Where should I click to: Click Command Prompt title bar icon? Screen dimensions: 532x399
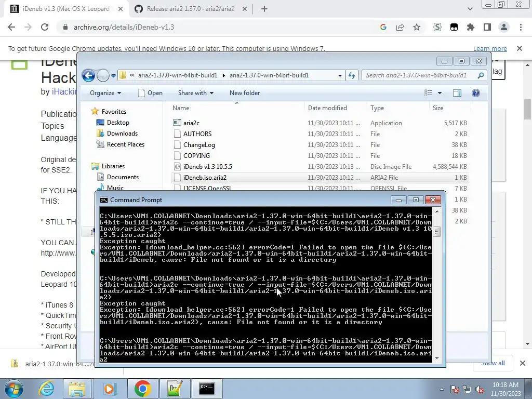click(104, 200)
